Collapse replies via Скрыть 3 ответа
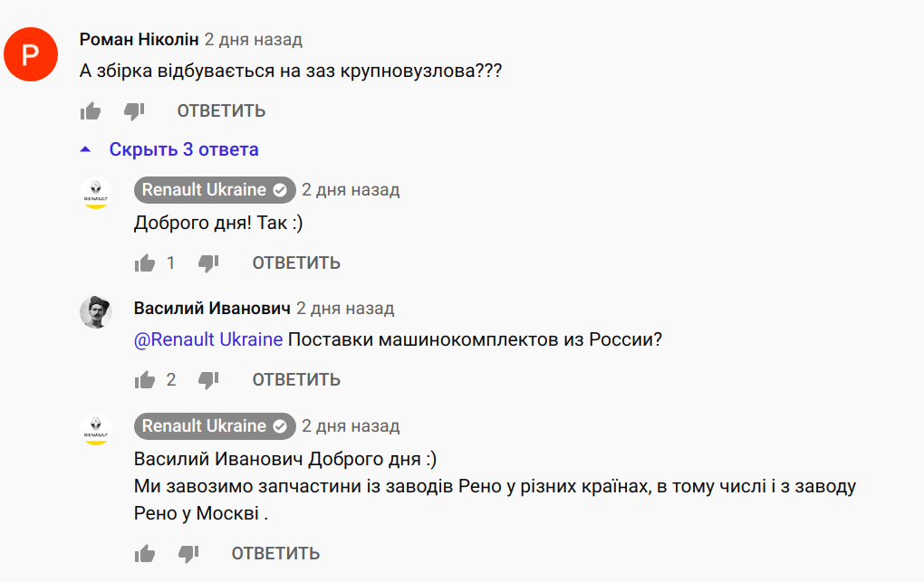The image size is (924, 582). 184,149
